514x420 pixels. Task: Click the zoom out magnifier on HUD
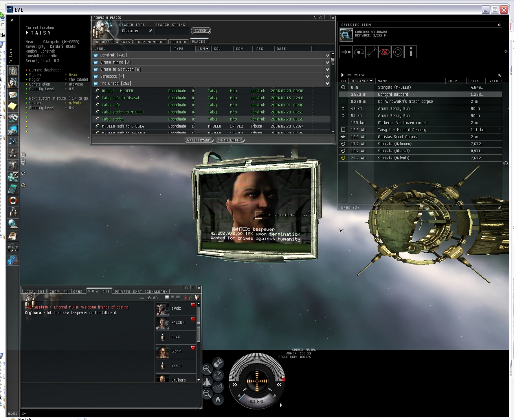(x=207, y=393)
